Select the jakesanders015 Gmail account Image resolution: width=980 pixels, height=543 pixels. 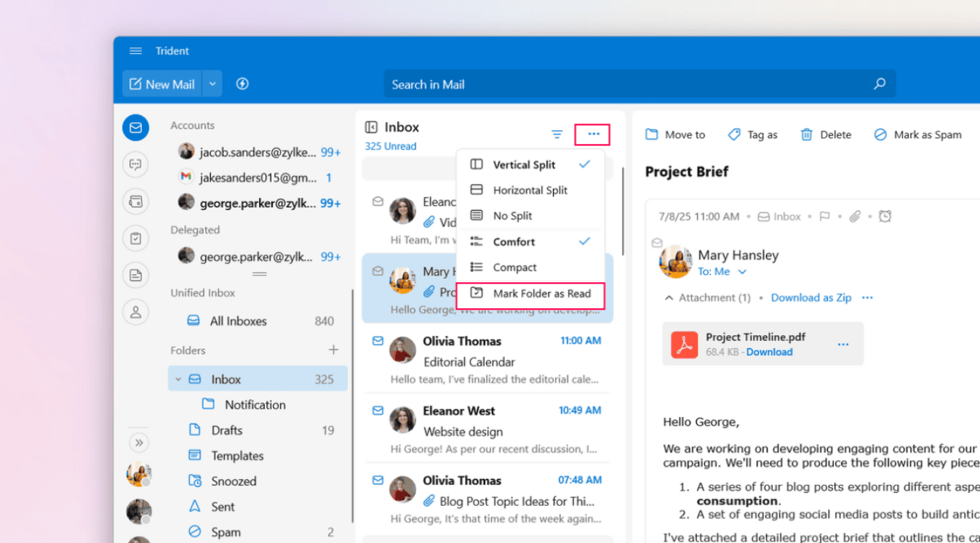tap(258, 177)
